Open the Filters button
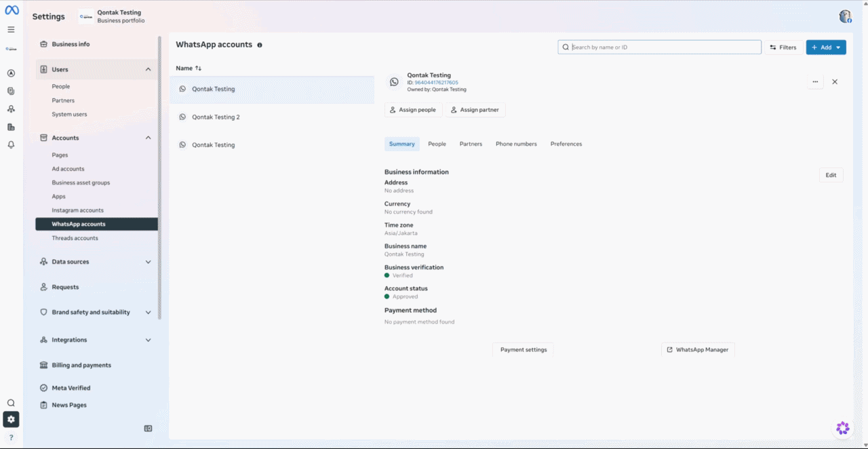Viewport: 868px width, 449px height. click(x=783, y=47)
